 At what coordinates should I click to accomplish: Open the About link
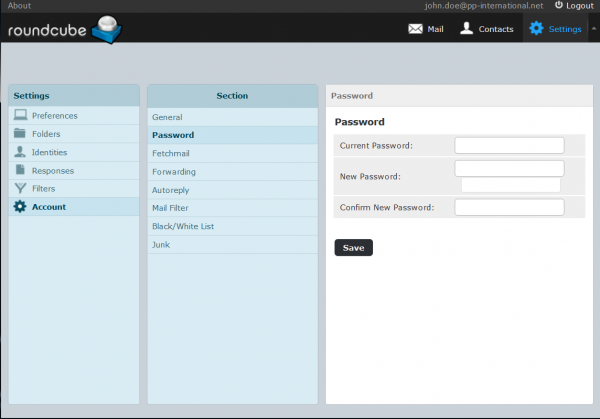tap(19, 6)
